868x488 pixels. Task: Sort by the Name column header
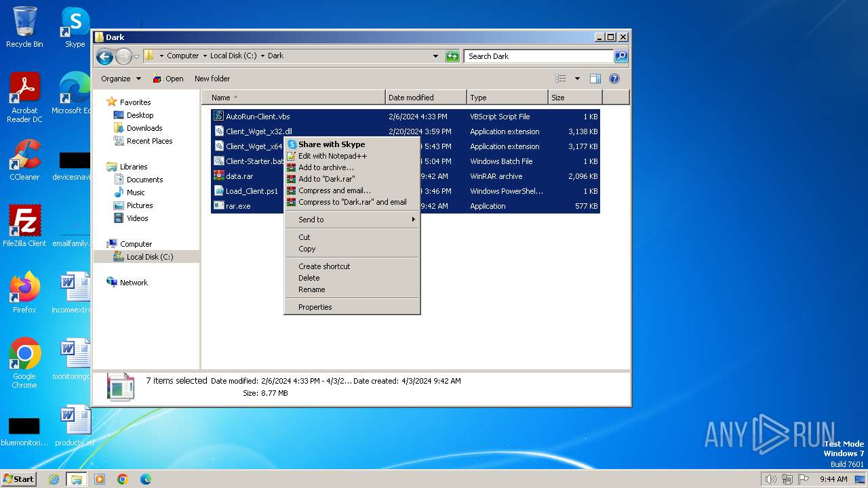coord(294,98)
